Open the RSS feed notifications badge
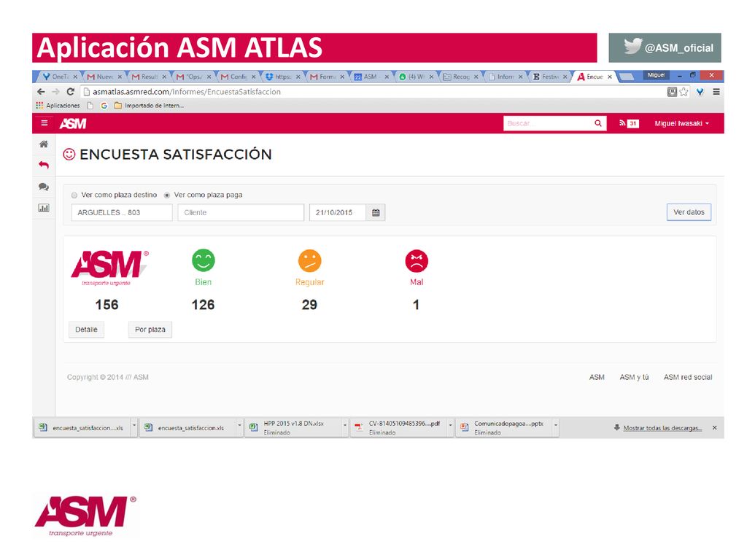 click(628, 123)
